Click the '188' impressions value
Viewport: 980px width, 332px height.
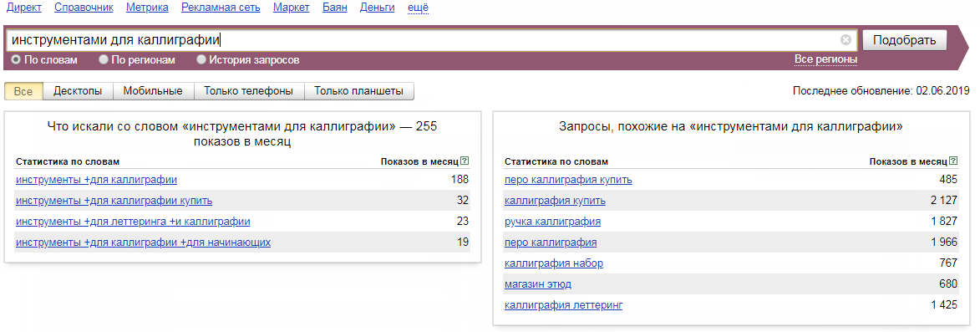tap(460, 180)
